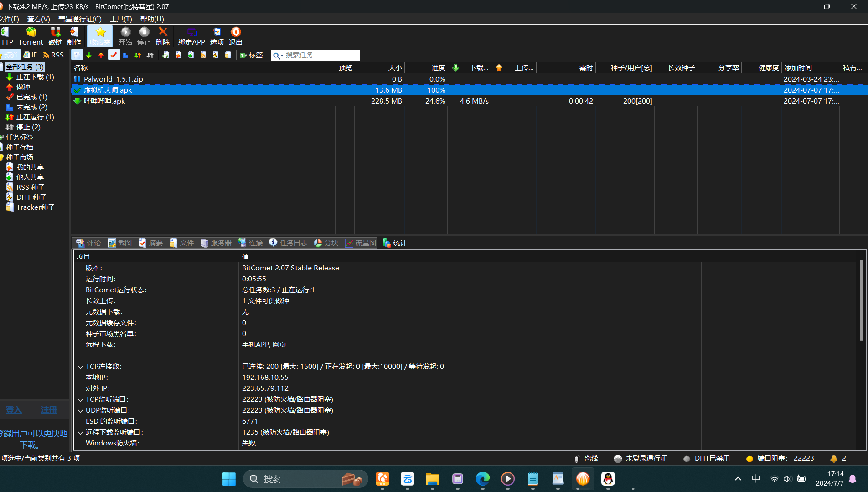
Task: Toggle the red checkmark completed filter
Action: pyautogui.click(x=114, y=55)
